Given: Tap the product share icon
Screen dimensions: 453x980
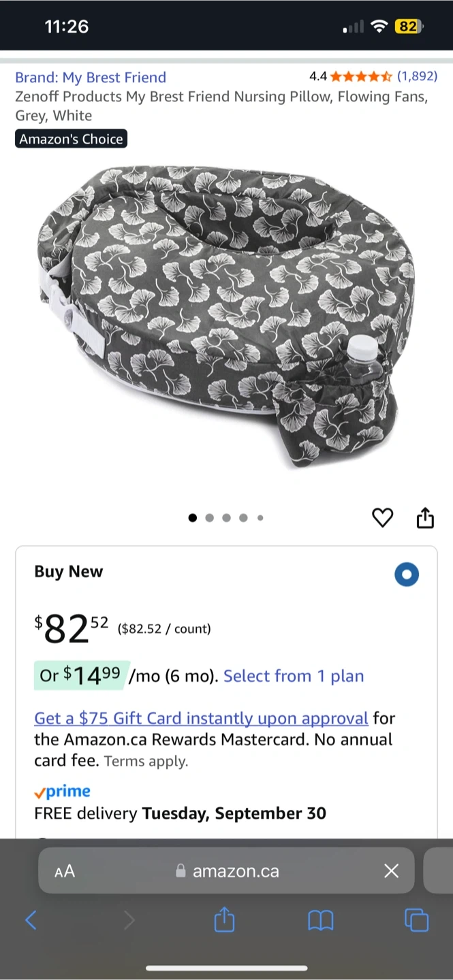Looking at the screenshot, I should coord(425,518).
